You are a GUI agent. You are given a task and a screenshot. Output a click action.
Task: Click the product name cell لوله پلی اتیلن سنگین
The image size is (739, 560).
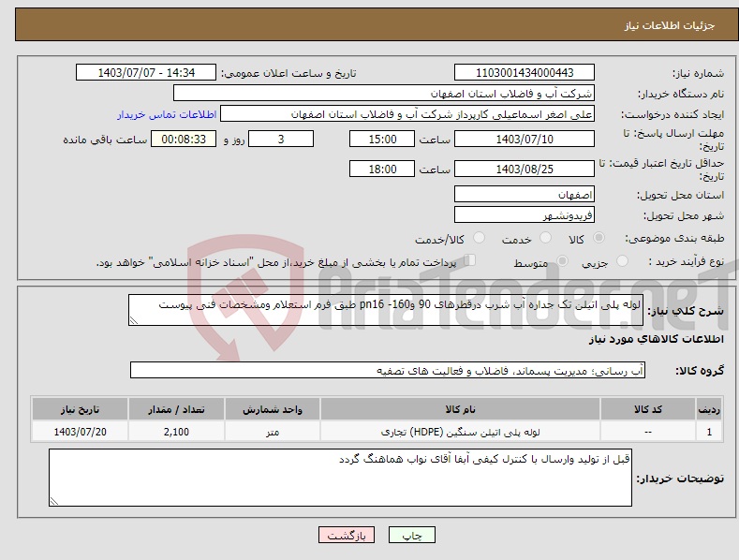click(x=460, y=432)
